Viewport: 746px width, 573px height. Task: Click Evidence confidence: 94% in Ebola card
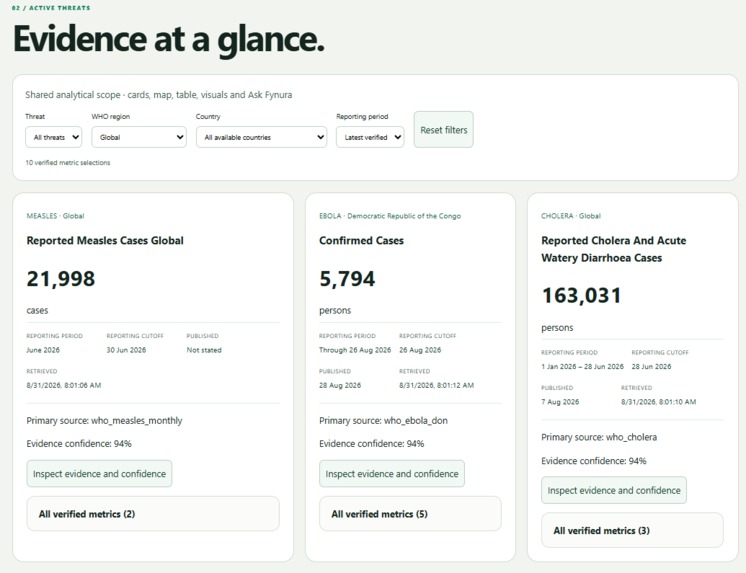click(372, 444)
